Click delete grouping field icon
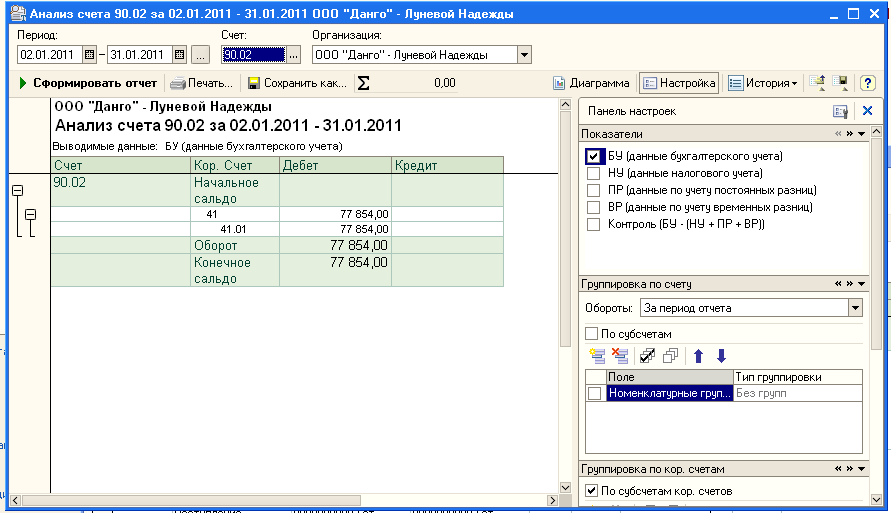Screen dimensions: 891x513 point(620,355)
